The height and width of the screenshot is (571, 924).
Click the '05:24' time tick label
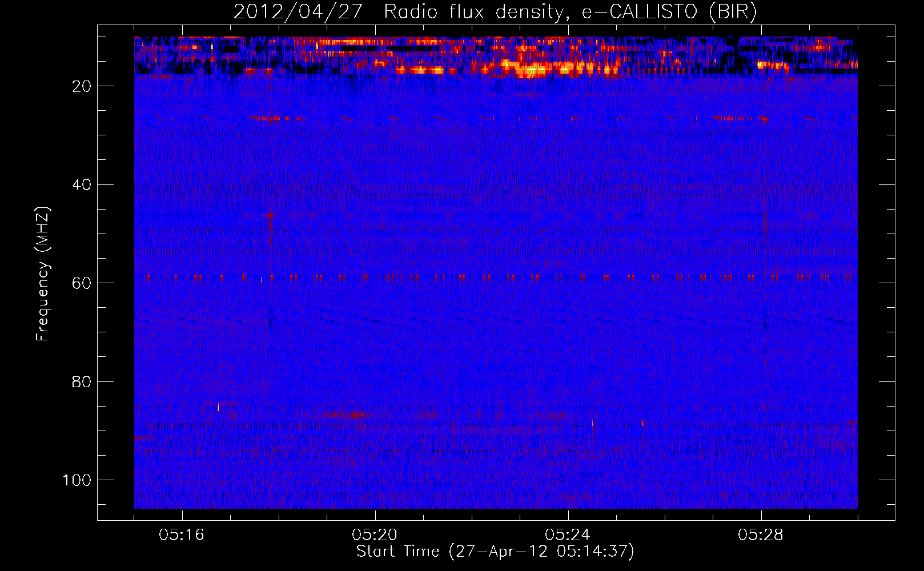point(567,535)
